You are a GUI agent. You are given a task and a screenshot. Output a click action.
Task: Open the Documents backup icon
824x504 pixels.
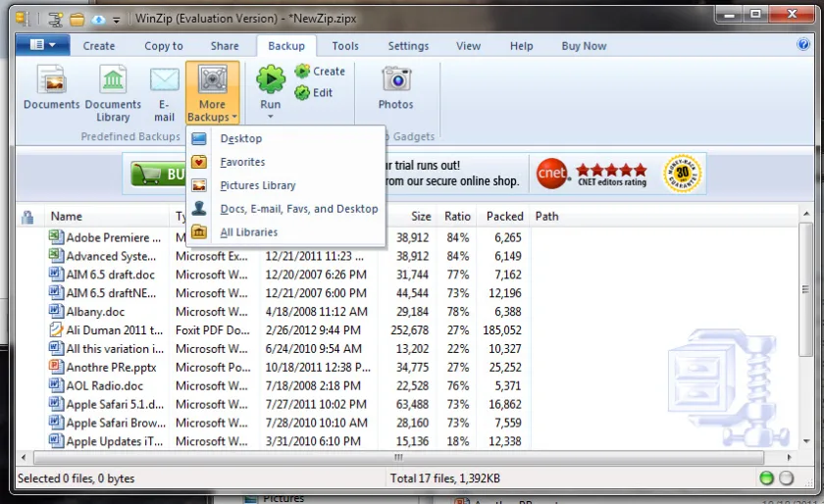[x=51, y=86]
